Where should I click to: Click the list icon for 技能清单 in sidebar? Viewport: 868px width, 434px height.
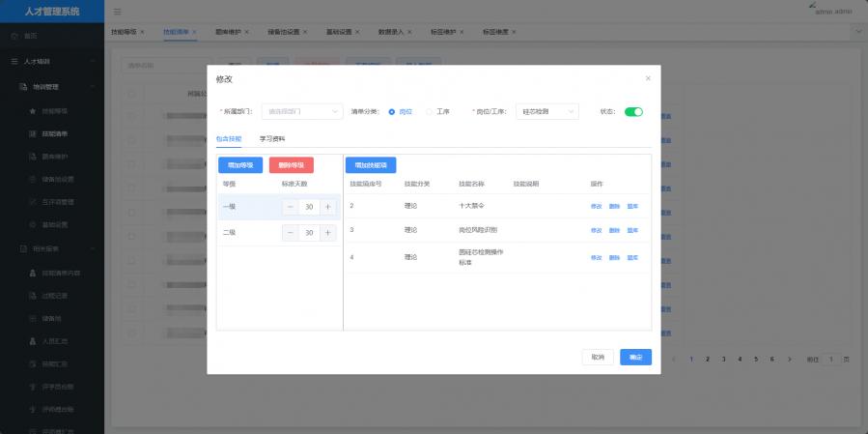(x=32, y=134)
